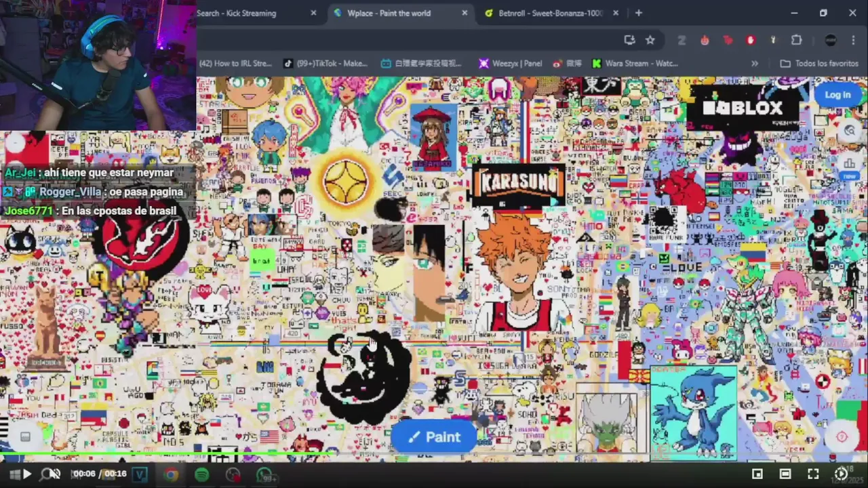Open the leaderboard chart icon
868x488 pixels.
(849, 164)
